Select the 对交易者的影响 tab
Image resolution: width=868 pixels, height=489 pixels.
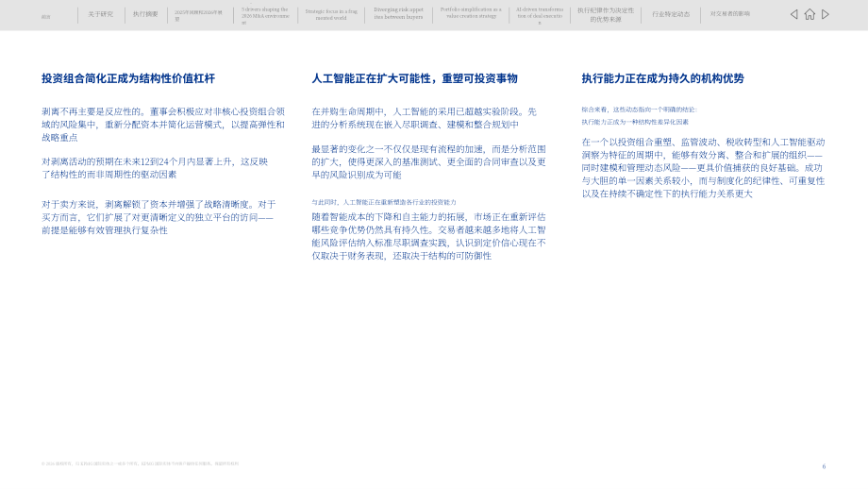(730, 14)
